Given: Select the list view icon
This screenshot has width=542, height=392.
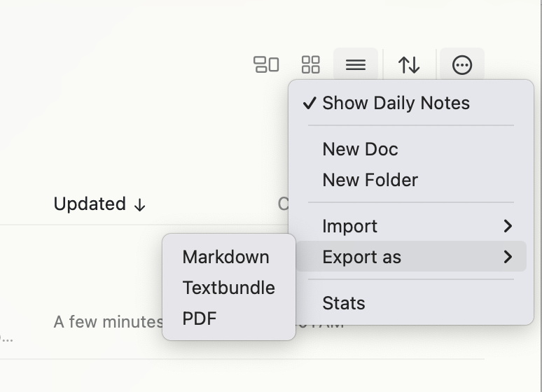Looking at the screenshot, I should tap(356, 65).
